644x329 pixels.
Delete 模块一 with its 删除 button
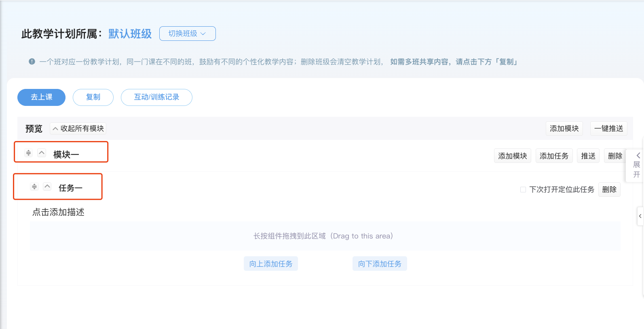(615, 156)
